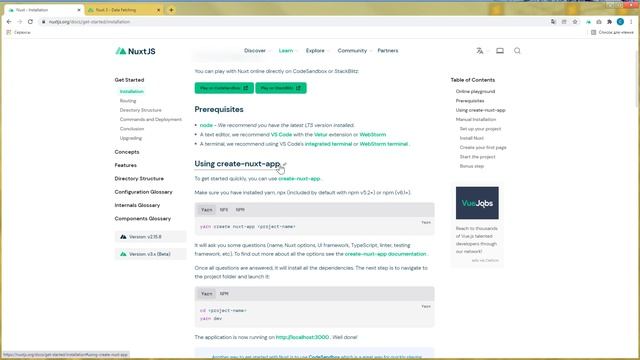
Task: Open the site language switcher icon
Action: (480, 51)
